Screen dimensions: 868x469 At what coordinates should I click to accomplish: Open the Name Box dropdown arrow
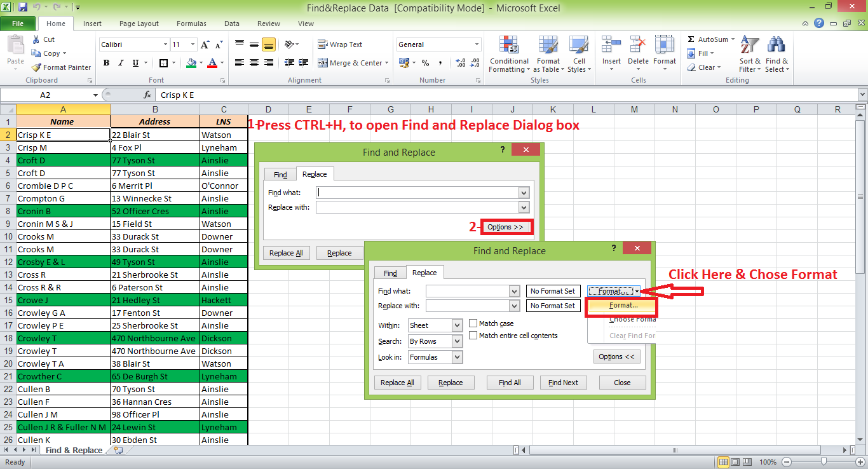pos(95,95)
